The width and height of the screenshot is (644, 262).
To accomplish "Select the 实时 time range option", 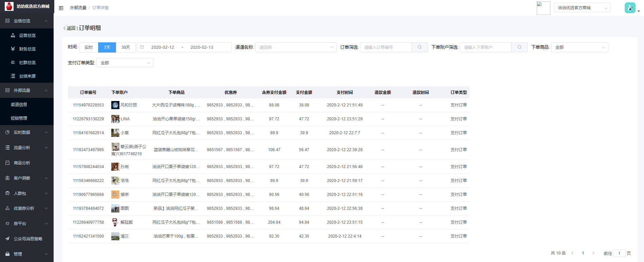I will [89, 47].
